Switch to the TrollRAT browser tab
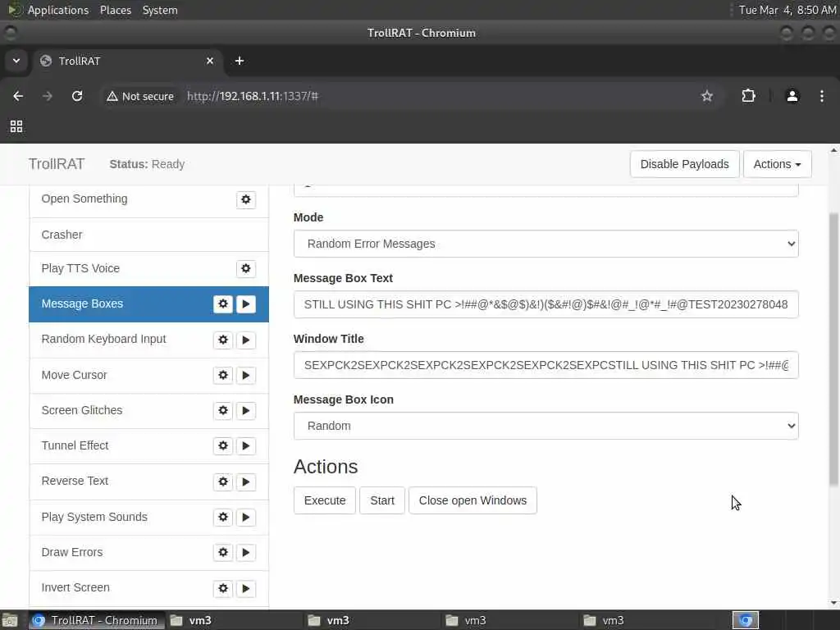 click(127, 61)
